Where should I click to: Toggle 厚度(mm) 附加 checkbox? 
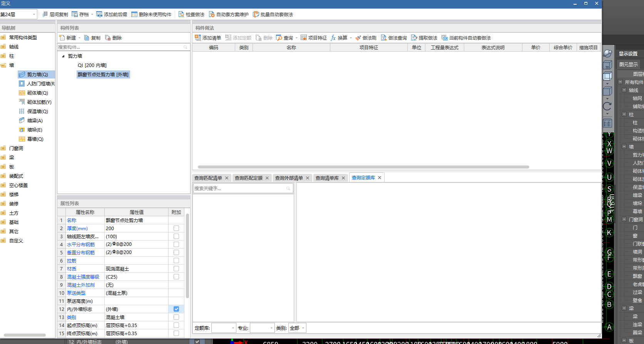tap(176, 228)
